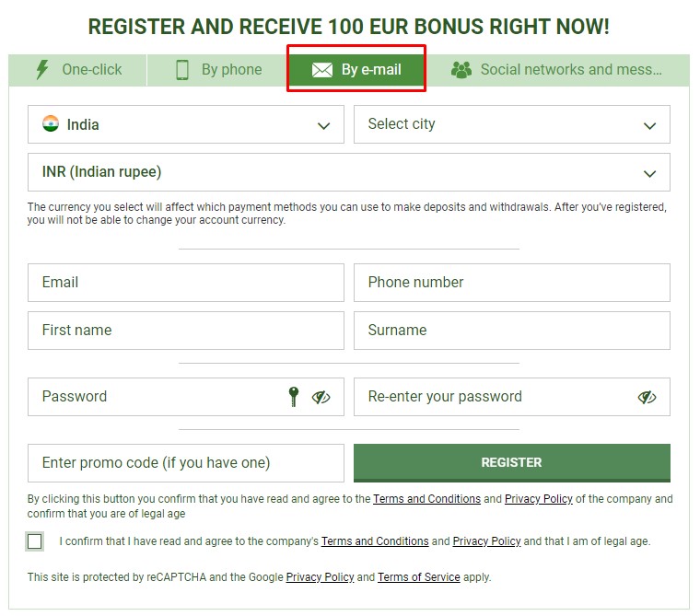This screenshot has height=616, width=700.
Task: Expand the Select city dropdown
Action: tap(511, 124)
